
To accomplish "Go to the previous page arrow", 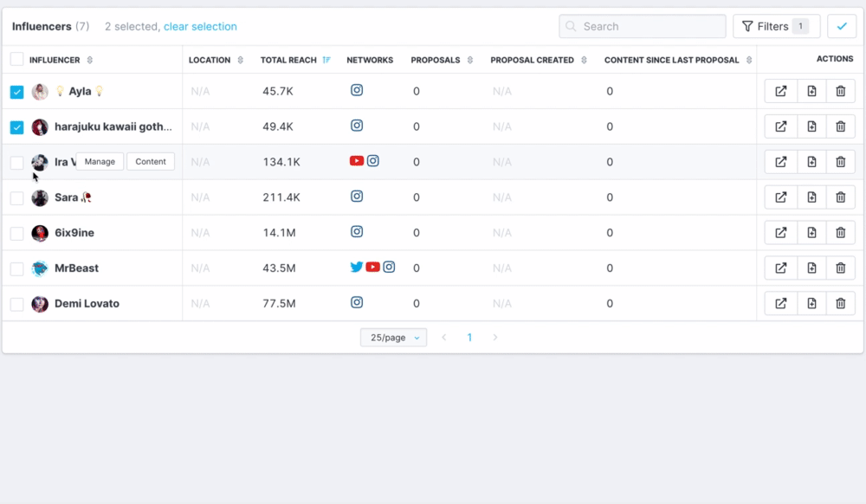I will click(444, 337).
